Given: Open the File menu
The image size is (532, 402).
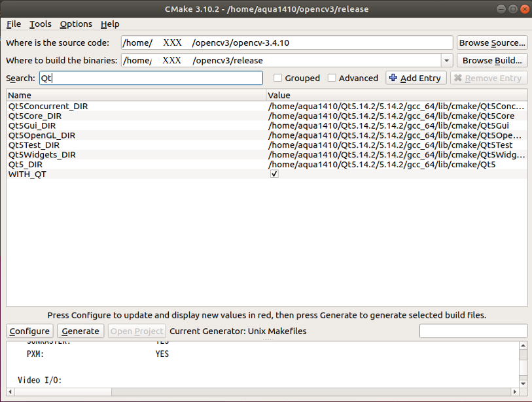Looking at the screenshot, I should tap(14, 24).
